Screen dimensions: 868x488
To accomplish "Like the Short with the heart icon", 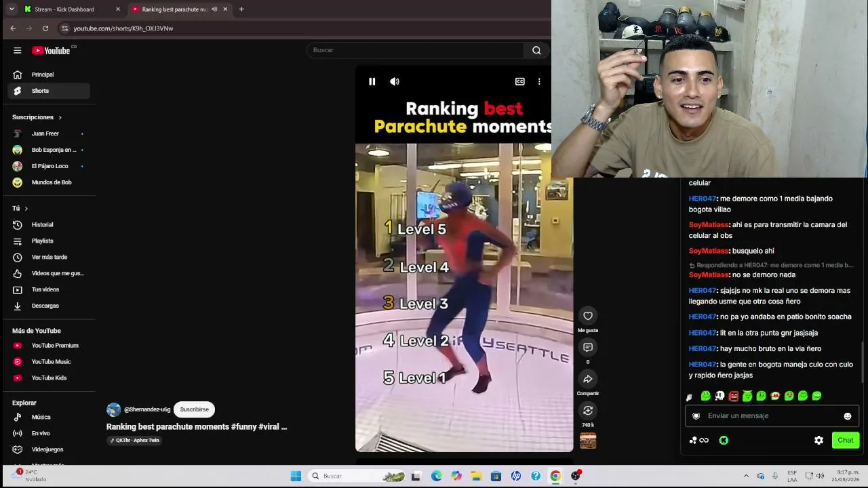I will 588,316.
